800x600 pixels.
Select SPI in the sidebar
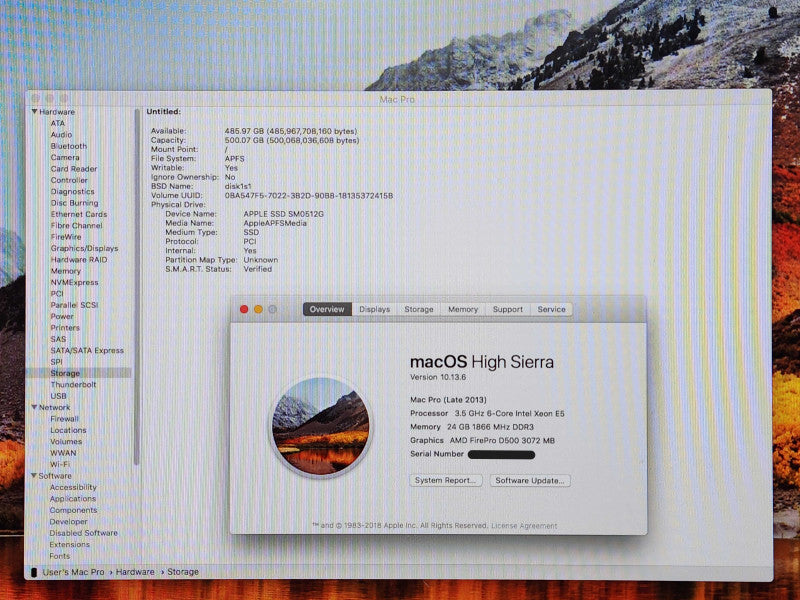click(x=56, y=362)
